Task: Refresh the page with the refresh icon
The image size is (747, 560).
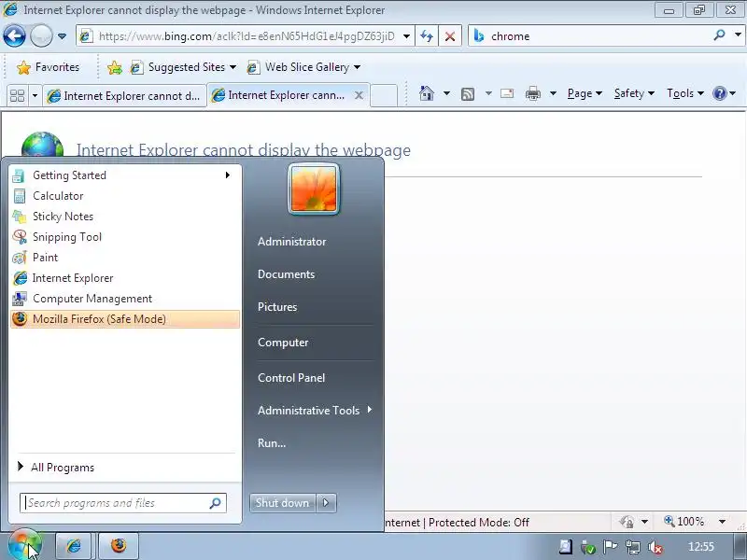Action: click(x=427, y=36)
